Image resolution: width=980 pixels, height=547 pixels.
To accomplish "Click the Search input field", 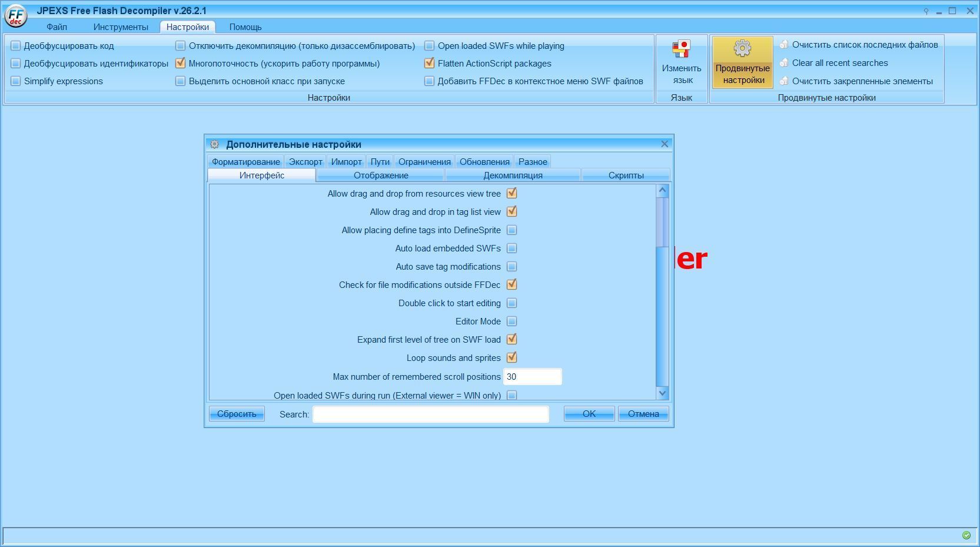I will pos(431,414).
